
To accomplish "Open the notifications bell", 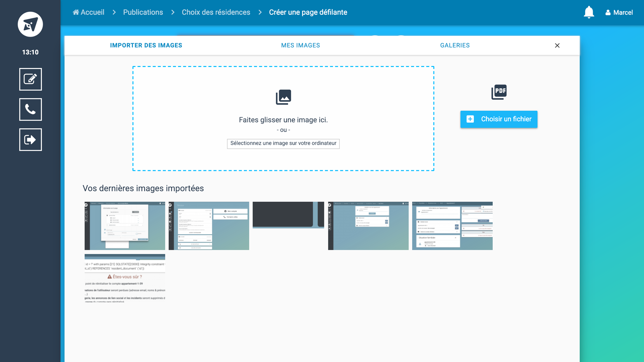I will (589, 12).
